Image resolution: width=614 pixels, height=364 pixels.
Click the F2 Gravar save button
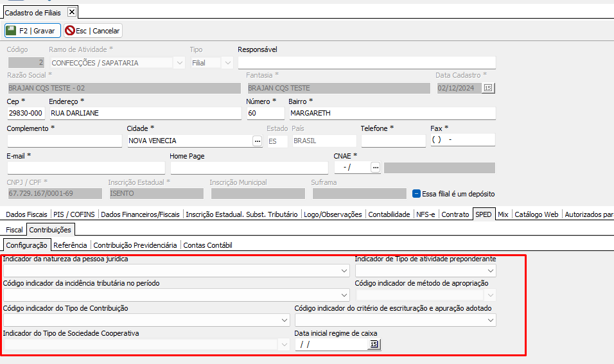[x=33, y=30]
